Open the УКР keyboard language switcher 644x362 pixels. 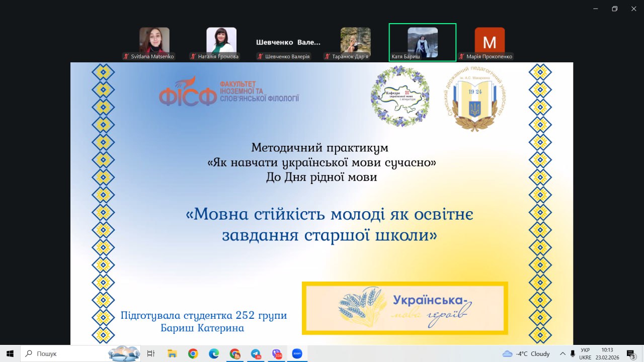(585, 353)
